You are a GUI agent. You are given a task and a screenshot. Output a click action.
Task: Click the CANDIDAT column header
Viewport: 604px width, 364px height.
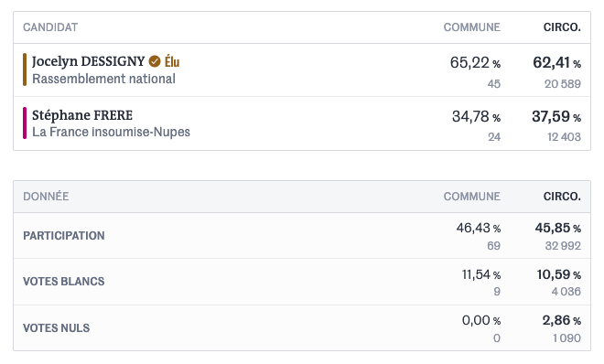[x=50, y=27]
